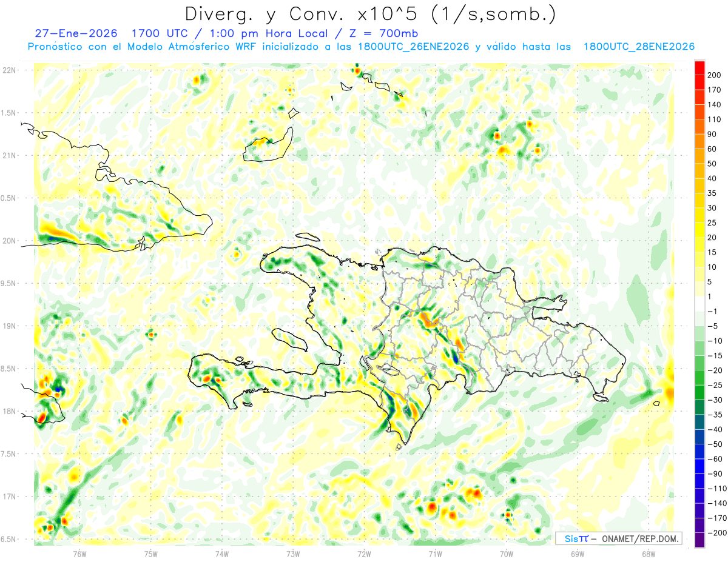Click the '22N' latitude axis label

10,70
